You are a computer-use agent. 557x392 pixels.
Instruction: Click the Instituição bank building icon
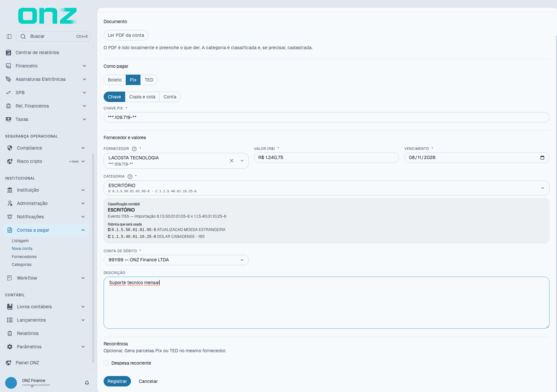coord(10,190)
